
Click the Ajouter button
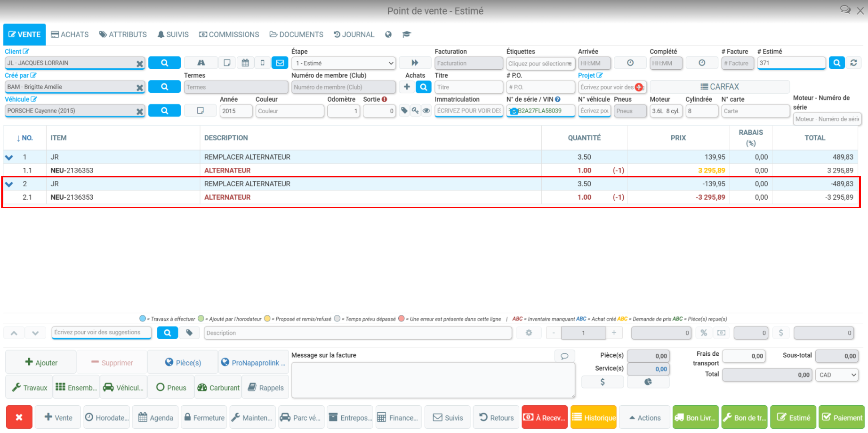(x=41, y=362)
